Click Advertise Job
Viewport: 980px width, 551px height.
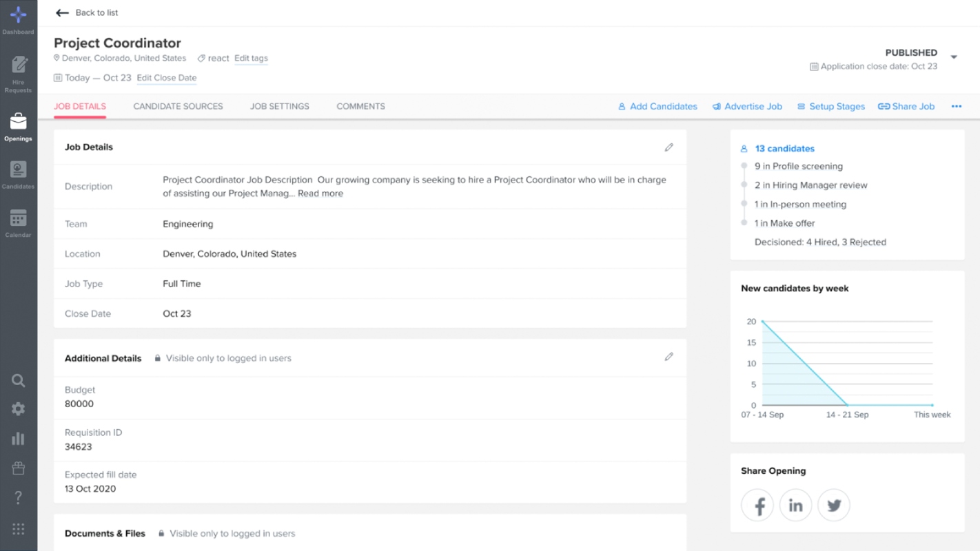coord(747,107)
